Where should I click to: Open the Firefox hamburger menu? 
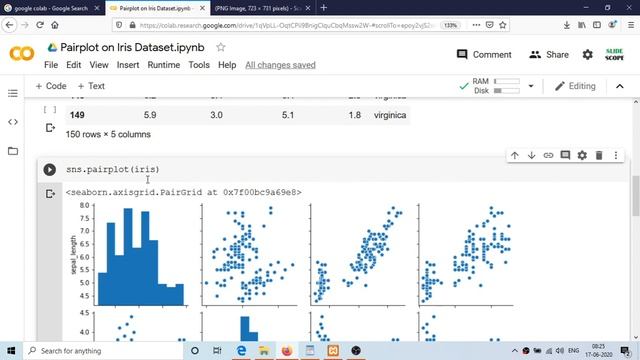coord(631,25)
